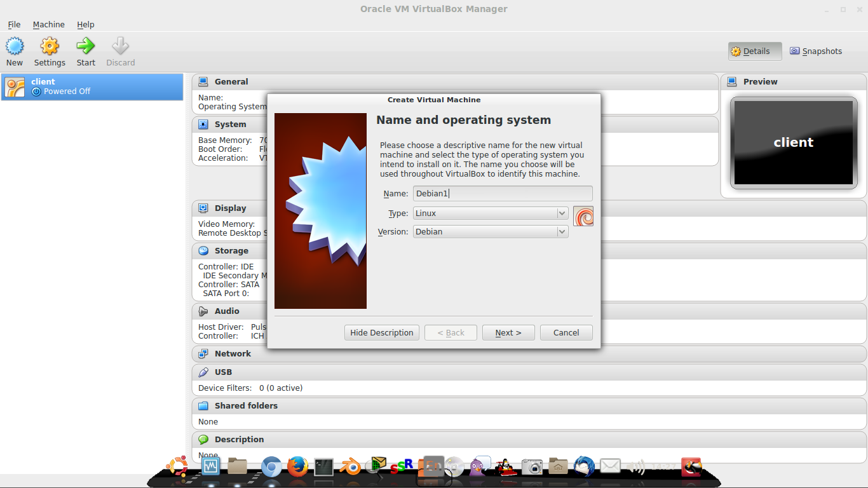Open the Version dropdown showing Debian
Screen dimensions: 868x488
(x=491, y=232)
